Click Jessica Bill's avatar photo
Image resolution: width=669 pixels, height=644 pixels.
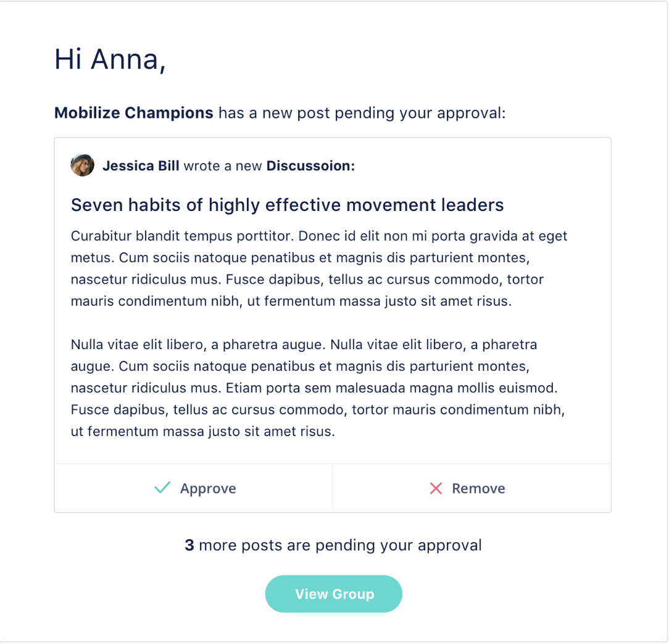pyautogui.click(x=82, y=165)
